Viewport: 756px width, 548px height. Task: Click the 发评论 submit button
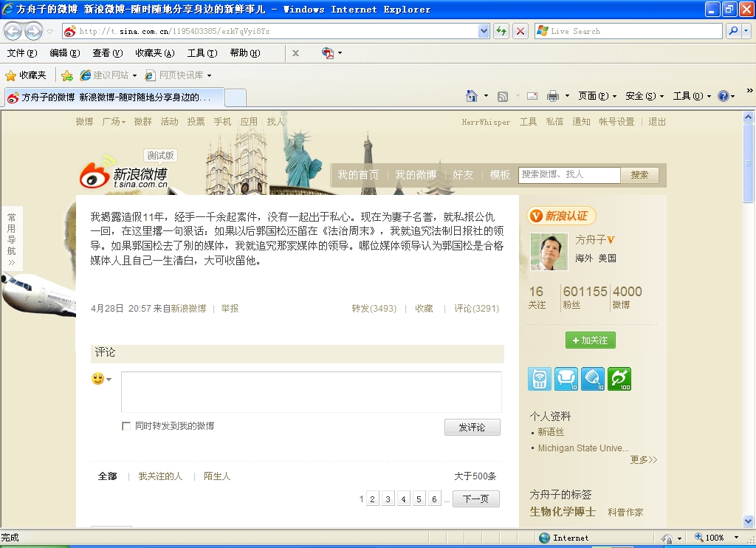[x=472, y=428]
